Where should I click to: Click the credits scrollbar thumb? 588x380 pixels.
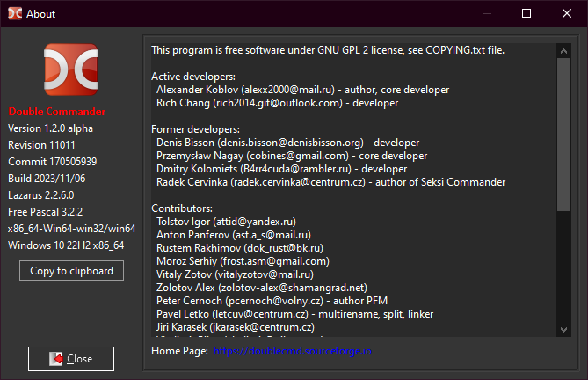564,132
